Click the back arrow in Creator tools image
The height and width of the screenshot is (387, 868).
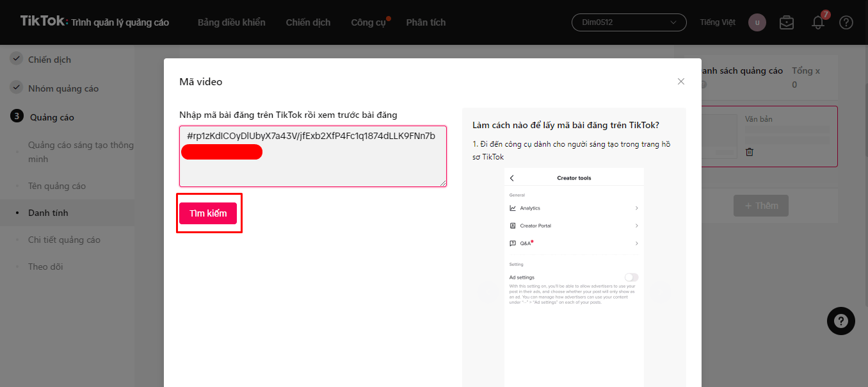tap(512, 178)
